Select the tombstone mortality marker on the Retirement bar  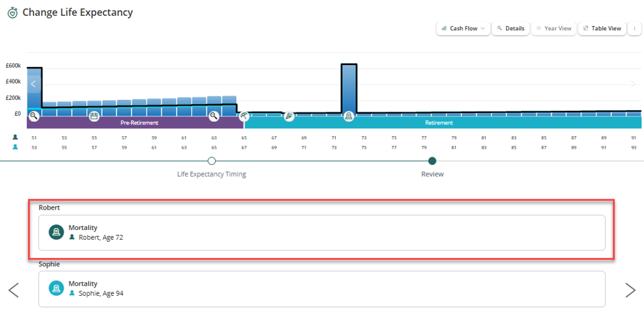(349, 116)
